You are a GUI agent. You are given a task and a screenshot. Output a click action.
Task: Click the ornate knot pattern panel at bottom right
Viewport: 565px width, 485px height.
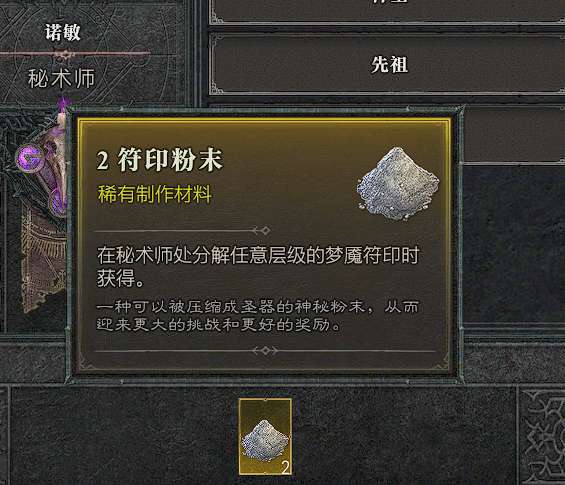(x=542, y=436)
